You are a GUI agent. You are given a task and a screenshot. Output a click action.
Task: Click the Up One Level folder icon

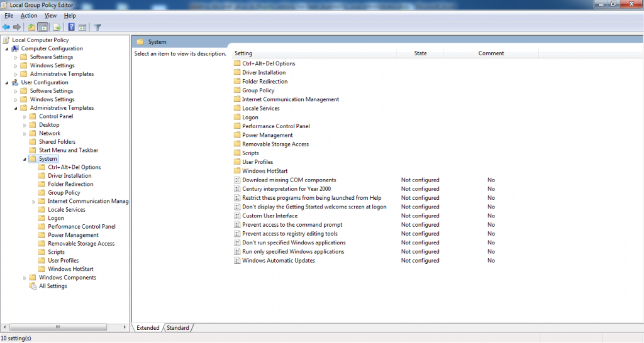tap(31, 27)
